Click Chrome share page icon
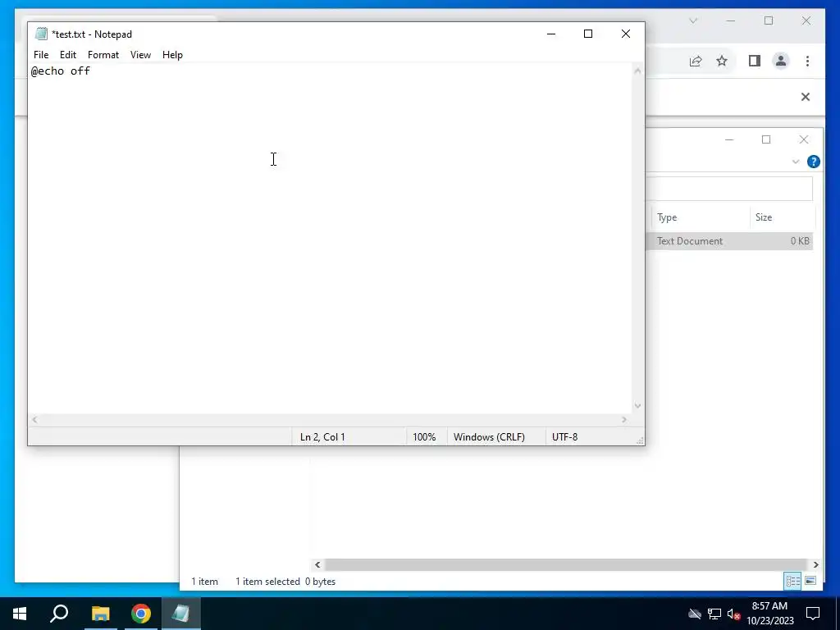 tap(696, 61)
